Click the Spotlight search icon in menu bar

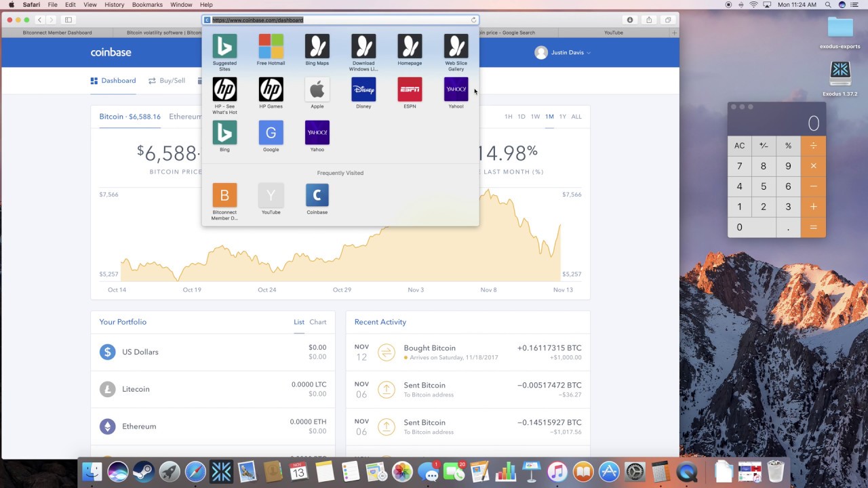(827, 5)
